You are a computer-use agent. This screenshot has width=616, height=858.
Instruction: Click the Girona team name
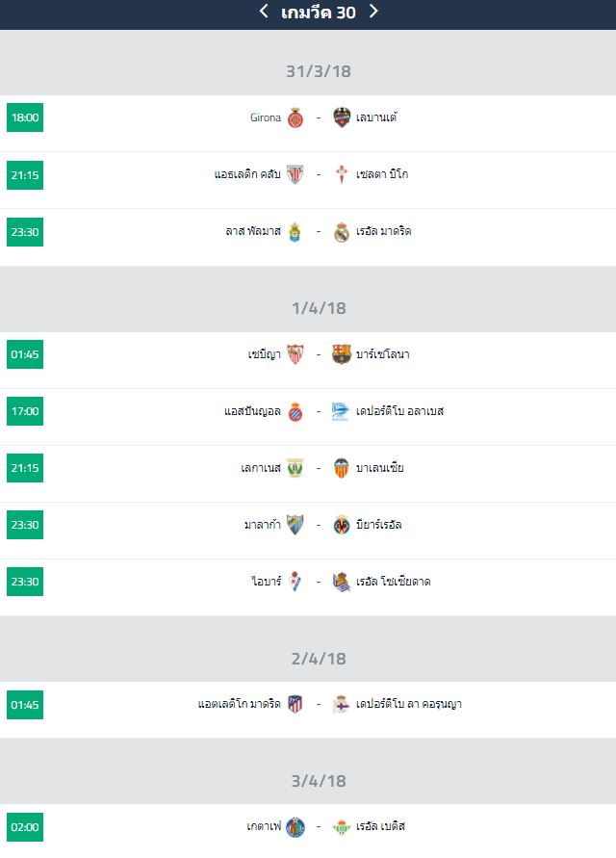pyautogui.click(x=266, y=118)
